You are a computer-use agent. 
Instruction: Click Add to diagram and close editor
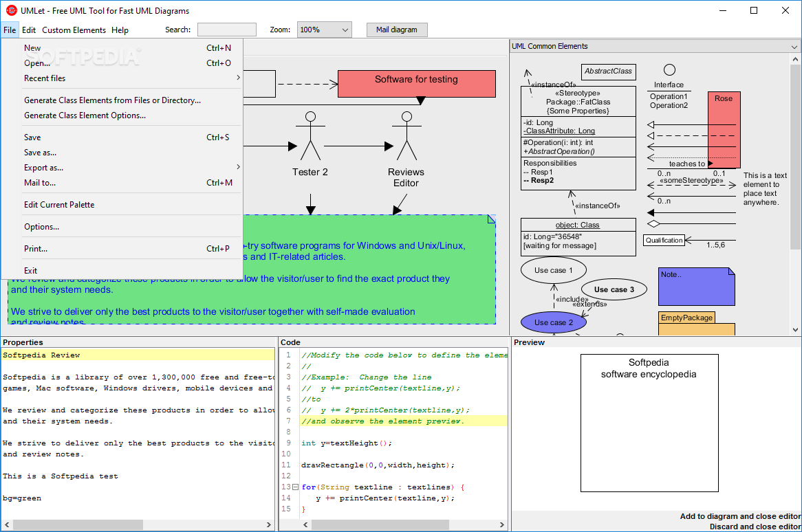click(740, 517)
